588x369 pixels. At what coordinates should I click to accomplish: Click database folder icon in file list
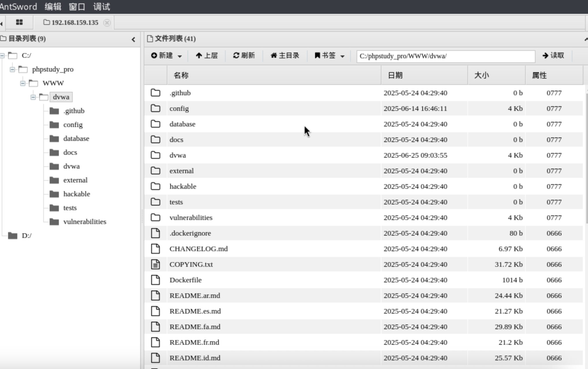tap(156, 124)
